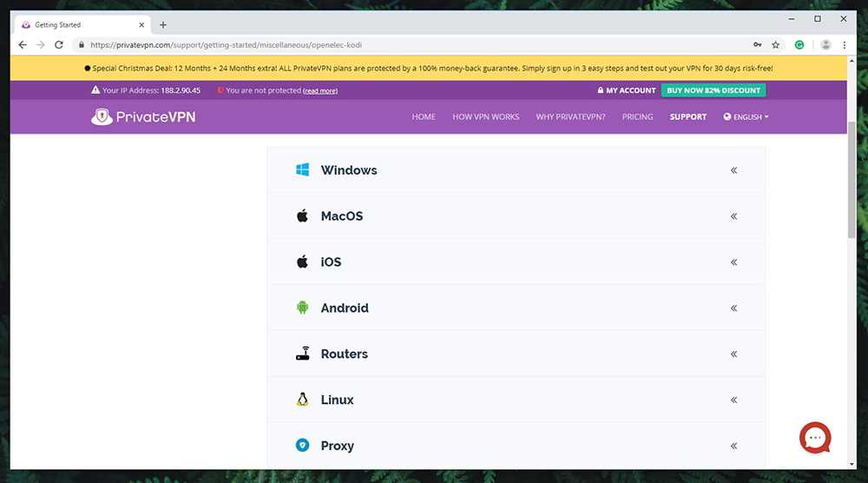Click the iOS Apple icon
This screenshot has height=483, width=868.
click(302, 261)
